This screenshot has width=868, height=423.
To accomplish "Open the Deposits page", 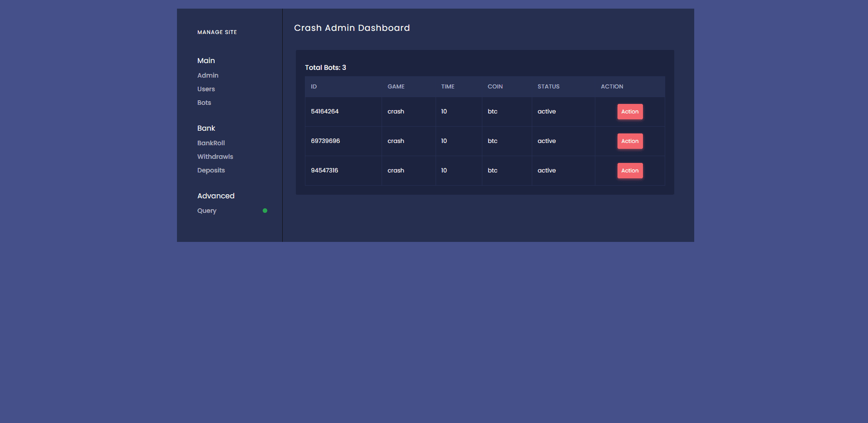I will (211, 170).
